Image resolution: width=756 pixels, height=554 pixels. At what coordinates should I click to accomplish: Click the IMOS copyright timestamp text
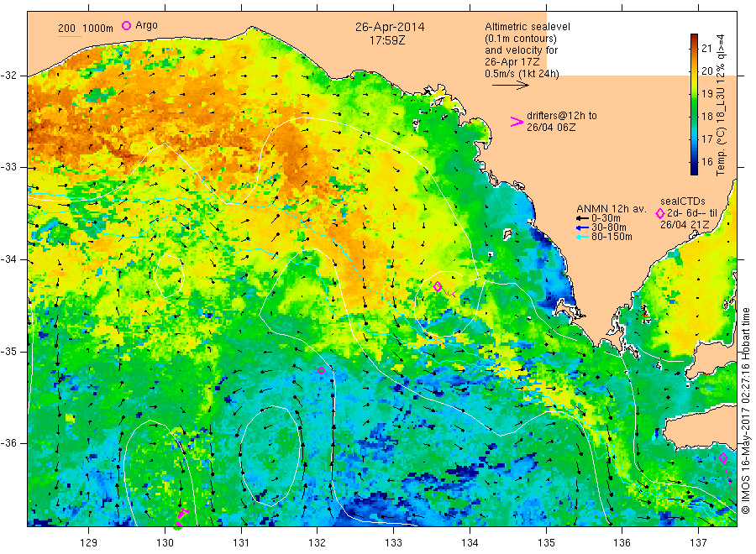(746, 410)
